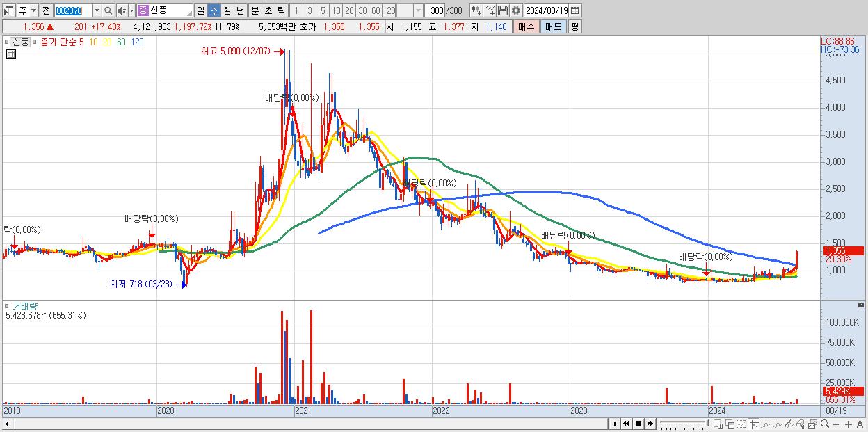The image size is (868, 432).
Task: Select the 일 (daily) period toggle
Action: tap(200, 10)
